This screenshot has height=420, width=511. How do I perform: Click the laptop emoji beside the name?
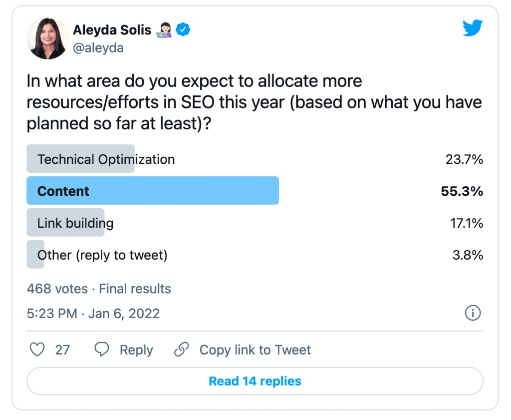164,29
